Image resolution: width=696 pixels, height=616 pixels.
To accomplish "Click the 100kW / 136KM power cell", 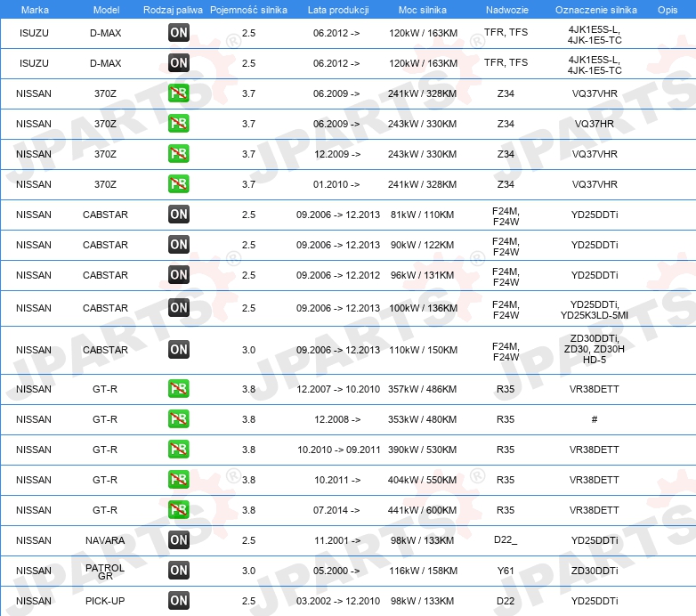I will tap(423, 308).
